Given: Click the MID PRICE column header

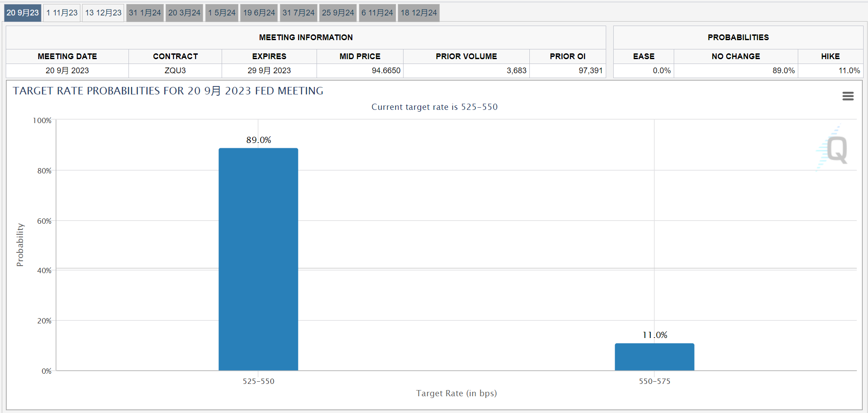Looking at the screenshot, I should (360, 56).
